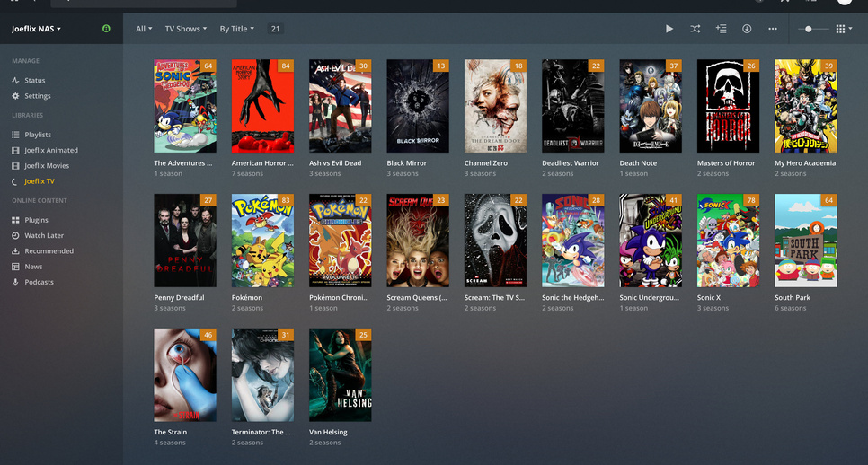Click the add to playlist icon
Image resolution: width=868 pixels, height=465 pixels.
[721, 29]
